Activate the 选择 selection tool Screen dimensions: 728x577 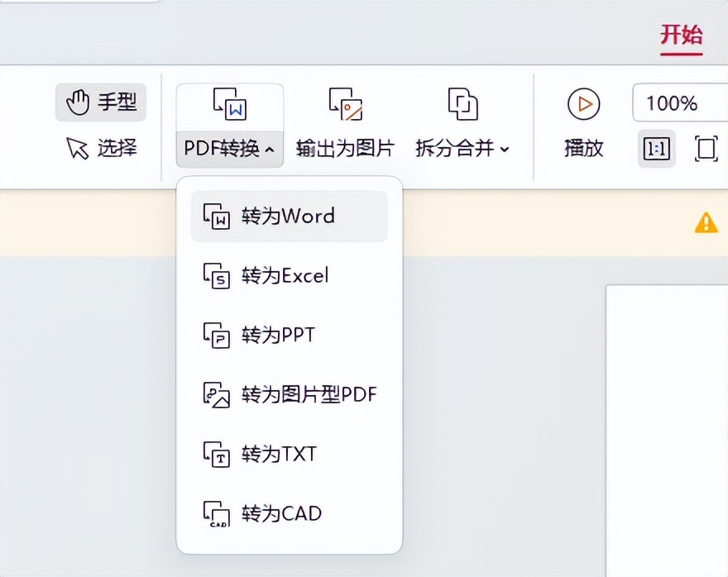tap(101, 149)
